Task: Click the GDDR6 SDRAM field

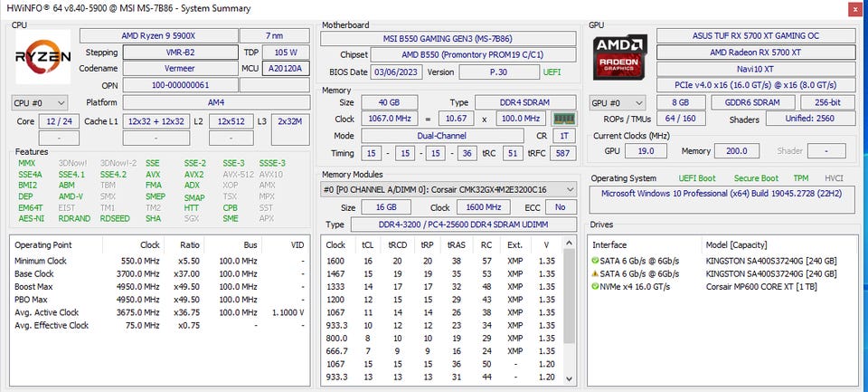Action: click(x=753, y=102)
